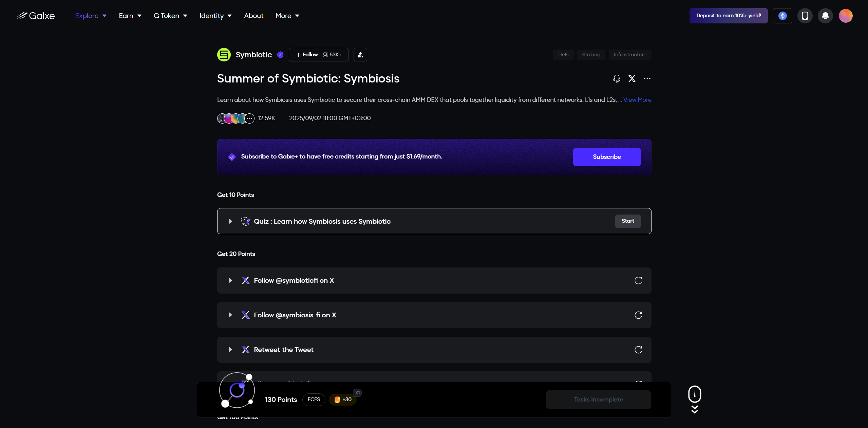Image resolution: width=868 pixels, height=428 pixels.
Task: Click the Subscribe button
Action: [606, 157]
